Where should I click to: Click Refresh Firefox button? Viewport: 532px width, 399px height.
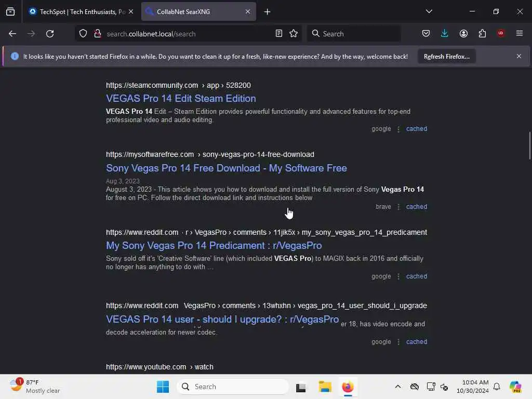(x=446, y=57)
